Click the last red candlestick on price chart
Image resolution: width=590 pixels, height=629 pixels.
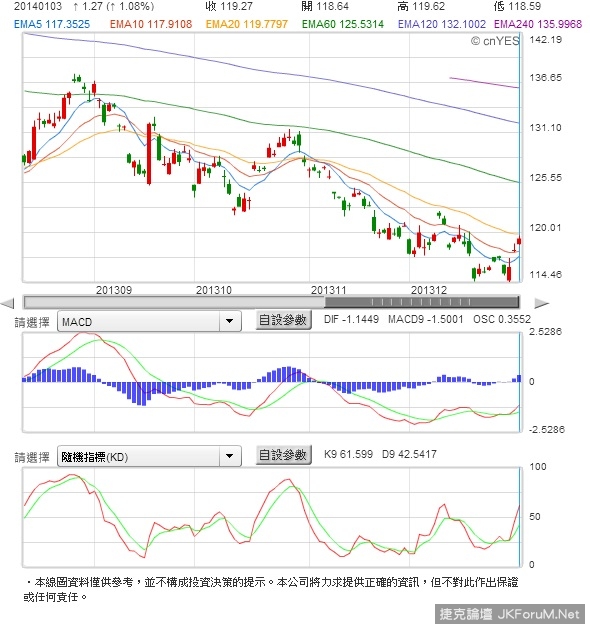click(x=519, y=241)
